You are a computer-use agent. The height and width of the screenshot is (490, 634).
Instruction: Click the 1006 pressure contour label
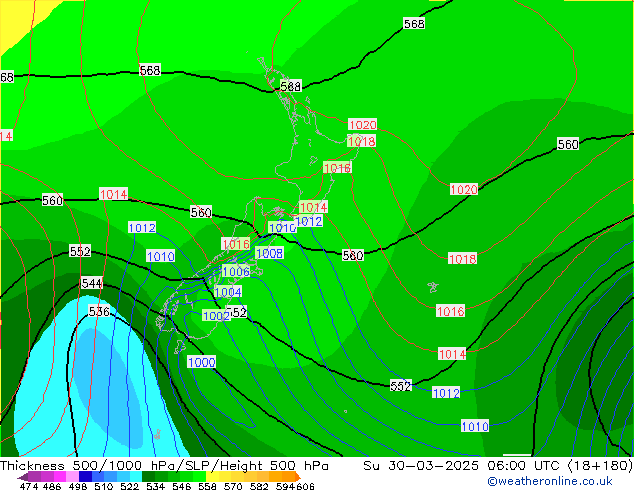tap(236, 271)
